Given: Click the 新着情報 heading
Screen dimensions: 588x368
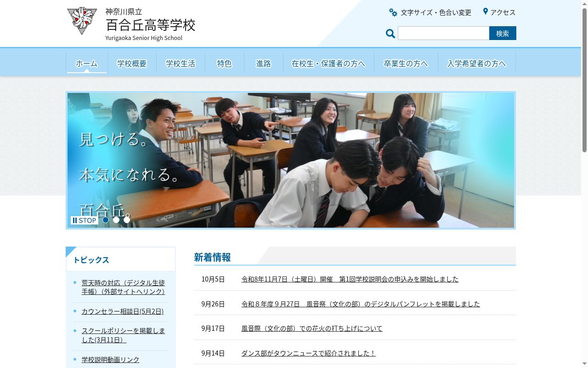Looking at the screenshot, I should coord(212,258).
